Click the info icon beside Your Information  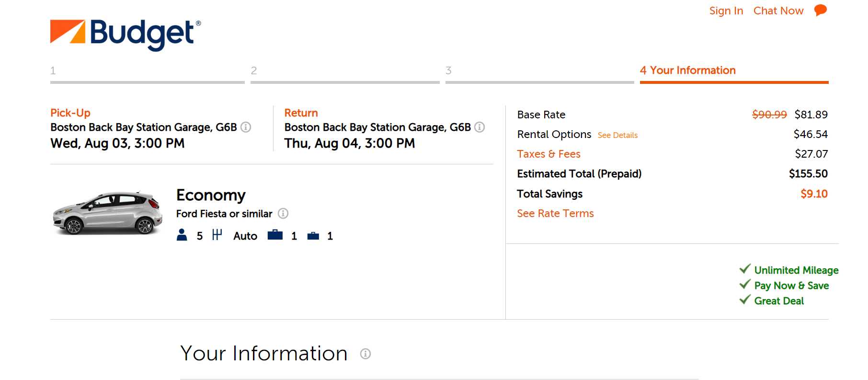point(365,354)
